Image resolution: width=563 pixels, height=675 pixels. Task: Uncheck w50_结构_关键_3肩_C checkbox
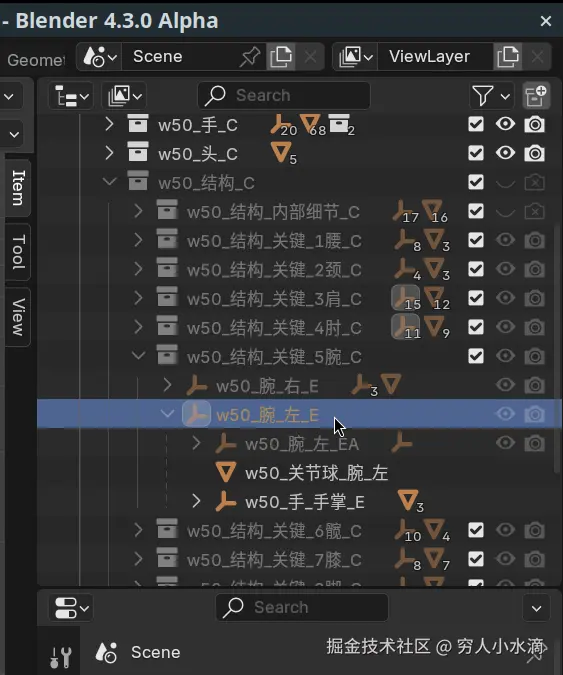point(476,298)
